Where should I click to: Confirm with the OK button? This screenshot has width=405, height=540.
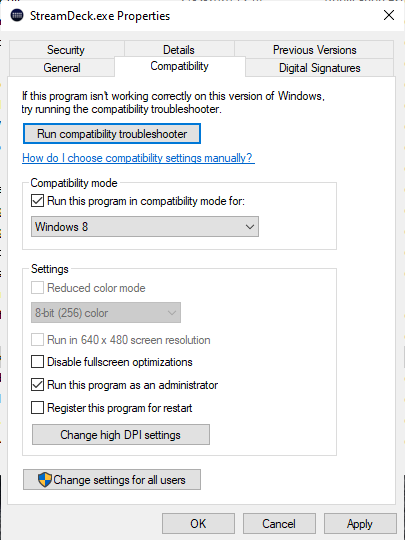tap(198, 523)
